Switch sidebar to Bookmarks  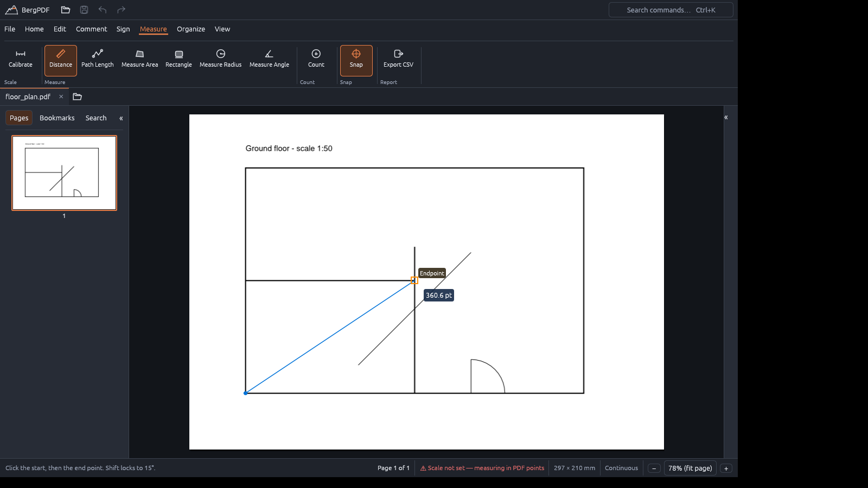[x=57, y=118]
